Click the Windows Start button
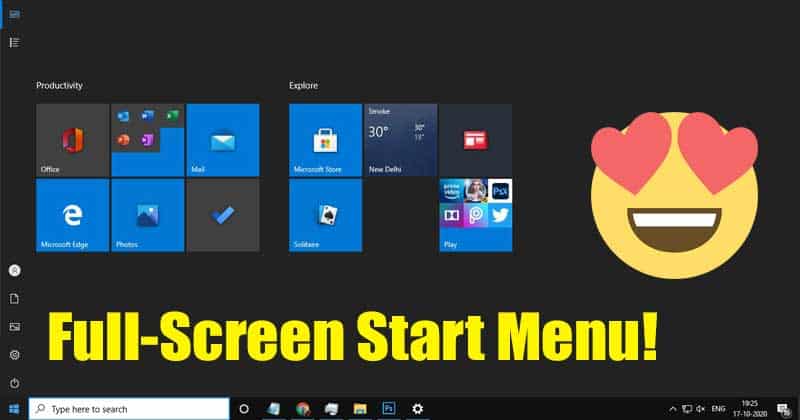The width and height of the screenshot is (800, 420). (x=14, y=409)
